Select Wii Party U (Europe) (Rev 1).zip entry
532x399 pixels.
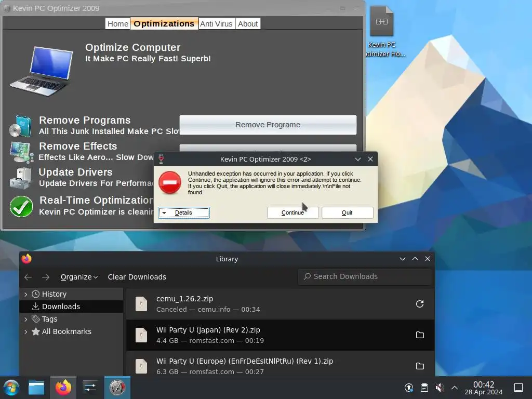click(x=280, y=364)
